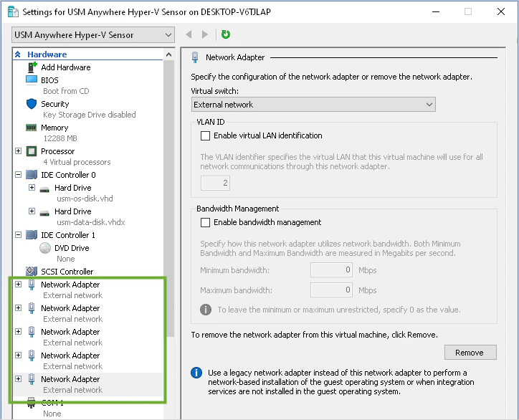This screenshot has width=519, height=420.
Task: Select the Add Hardware icon
Action: (x=32, y=67)
